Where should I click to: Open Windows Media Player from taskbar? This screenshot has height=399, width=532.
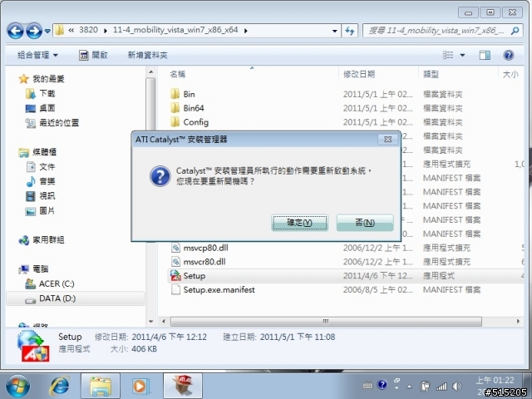point(140,386)
